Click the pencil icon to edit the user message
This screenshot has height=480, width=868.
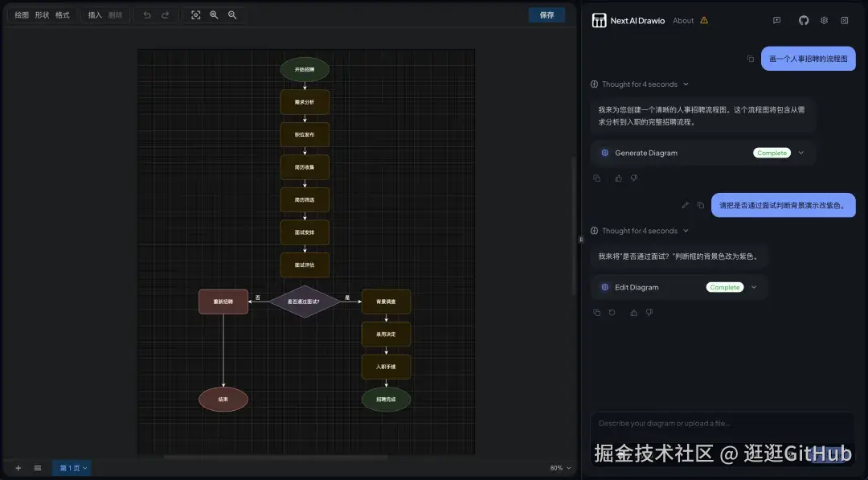point(686,205)
